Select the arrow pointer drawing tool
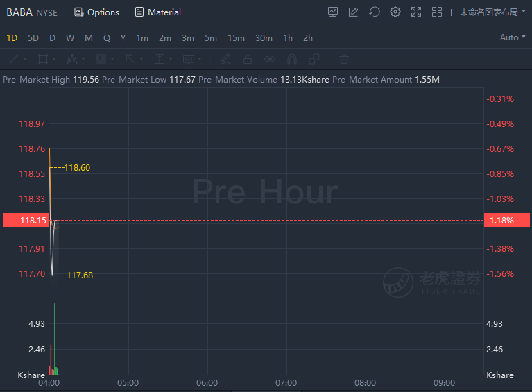 (130, 59)
